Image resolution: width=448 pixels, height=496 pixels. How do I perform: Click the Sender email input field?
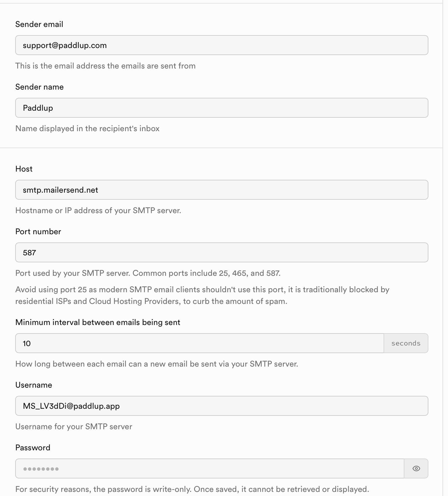[221, 45]
